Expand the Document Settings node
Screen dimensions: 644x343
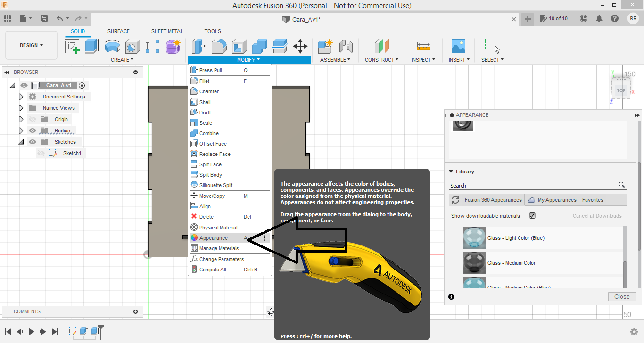click(x=21, y=97)
